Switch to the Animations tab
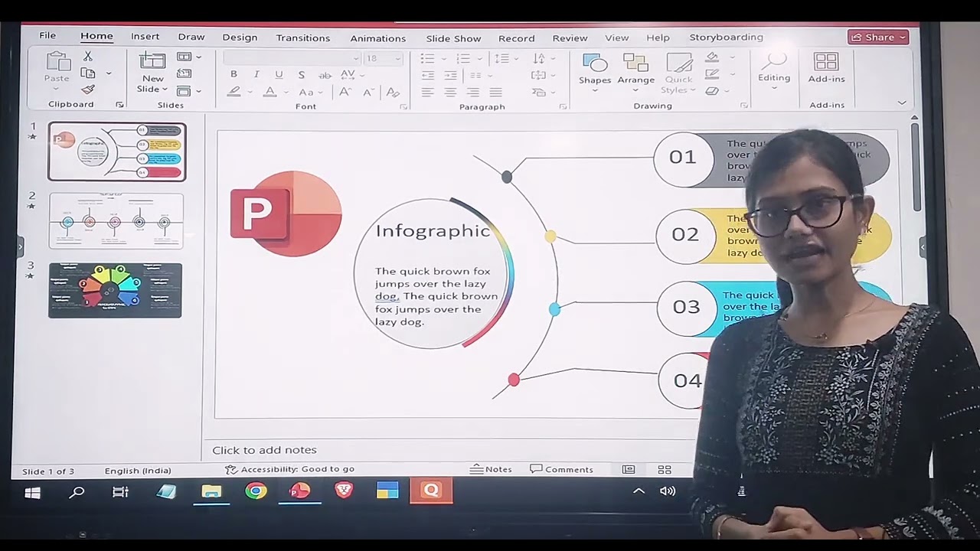This screenshot has width=980, height=551. [378, 38]
